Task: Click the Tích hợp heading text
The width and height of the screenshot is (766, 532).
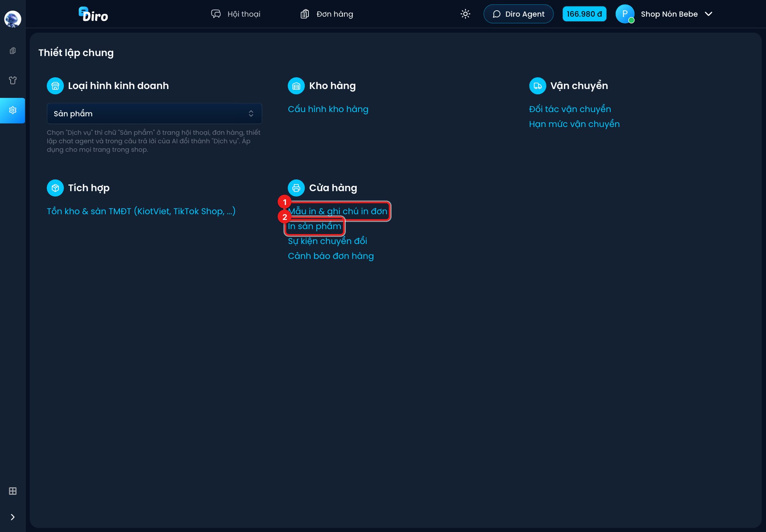Action: pos(89,188)
